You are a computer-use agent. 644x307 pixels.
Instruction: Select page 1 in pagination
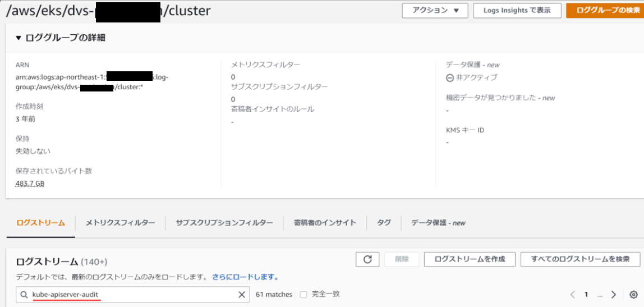(x=587, y=295)
